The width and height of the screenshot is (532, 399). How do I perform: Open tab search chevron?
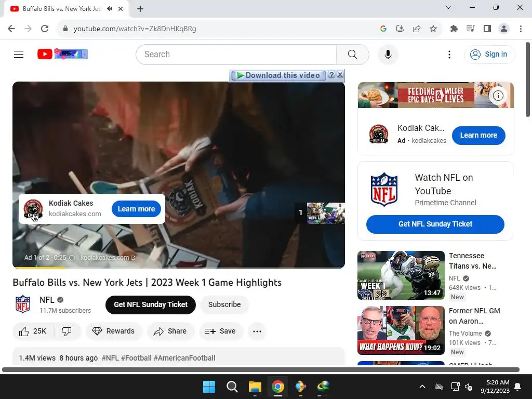coord(448,7)
